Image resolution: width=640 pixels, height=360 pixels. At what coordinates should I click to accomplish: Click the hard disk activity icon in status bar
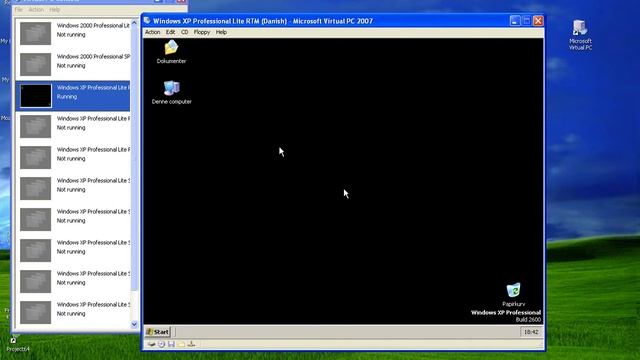pos(151,344)
